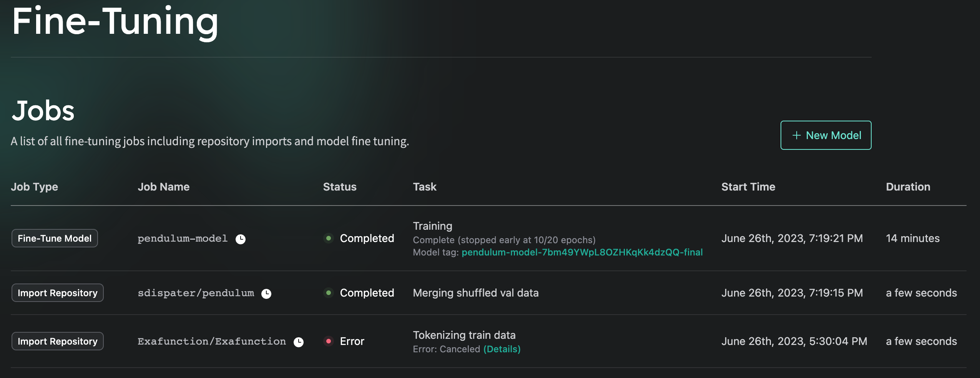Click the Start Time column header
980x378 pixels.
pyautogui.click(x=748, y=187)
